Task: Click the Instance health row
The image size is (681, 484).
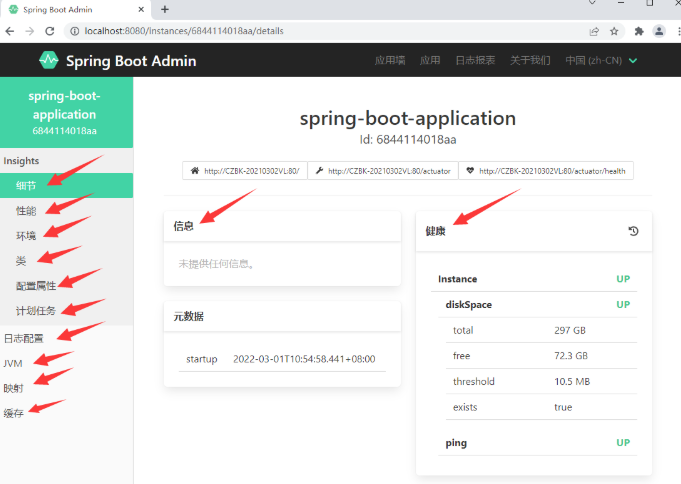Action: pyautogui.click(x=534, y=279)
